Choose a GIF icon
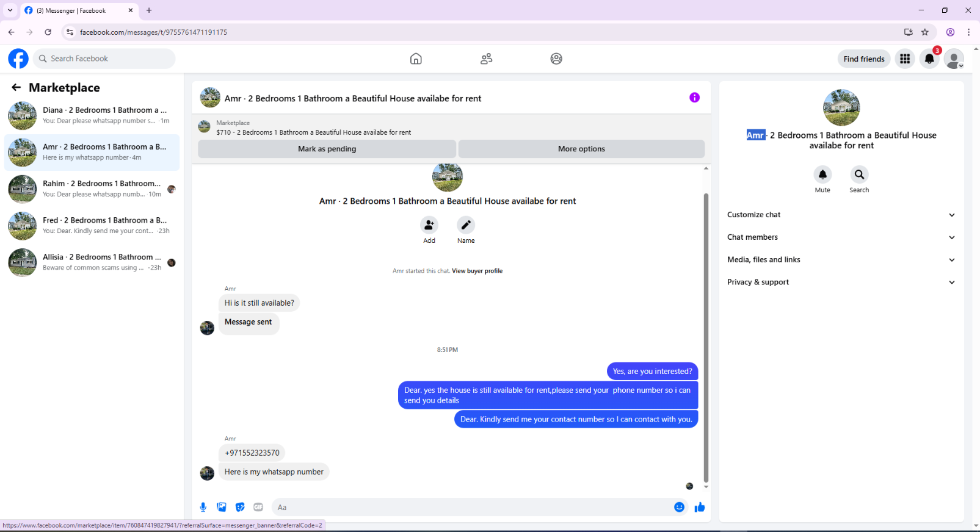 tap(258, 507)
